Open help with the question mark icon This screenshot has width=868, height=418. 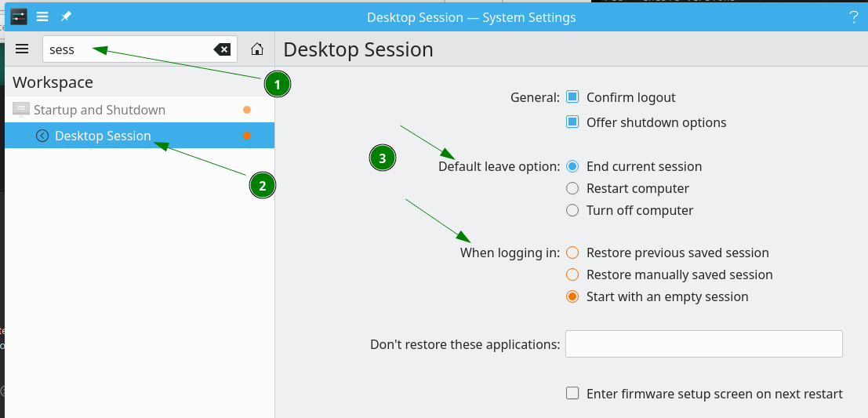tap(853, 17)
